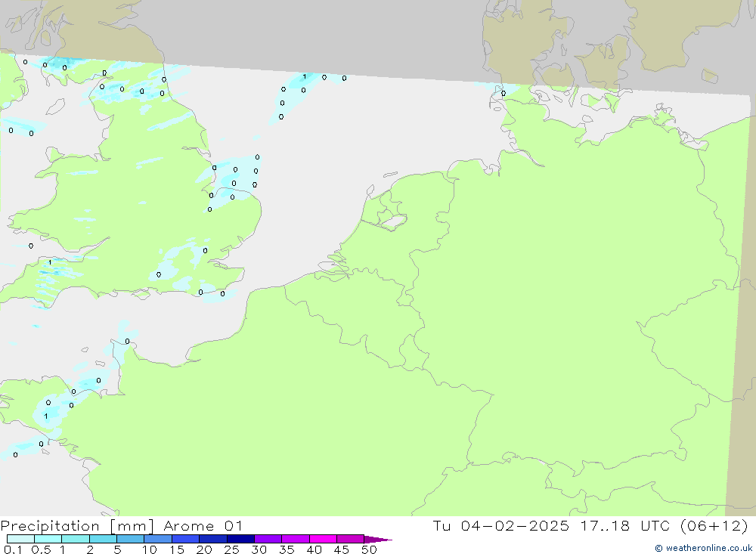Open the weatheronline.co.uk copyright link
Screen dimensions: 756x554
click(x=704, y=548)
